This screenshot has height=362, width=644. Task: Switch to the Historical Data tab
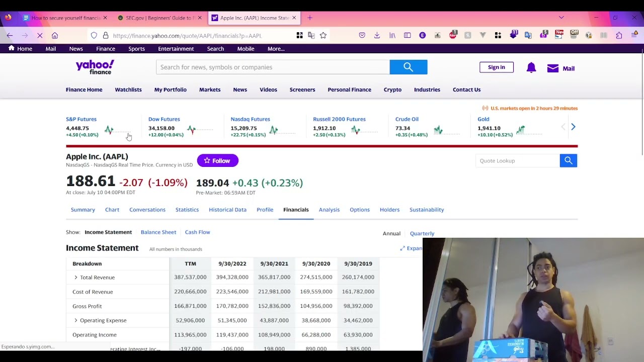click(227, 210)
